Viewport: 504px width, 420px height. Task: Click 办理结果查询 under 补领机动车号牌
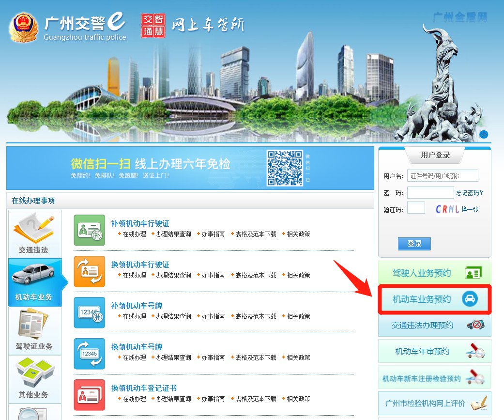pyautogui.click(x=174, y=316)
